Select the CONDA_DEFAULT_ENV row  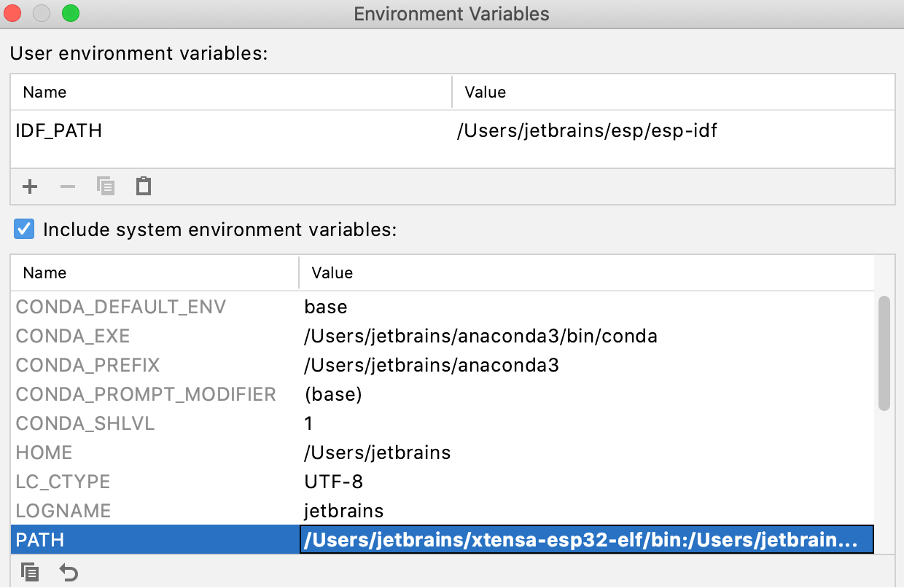442,307
